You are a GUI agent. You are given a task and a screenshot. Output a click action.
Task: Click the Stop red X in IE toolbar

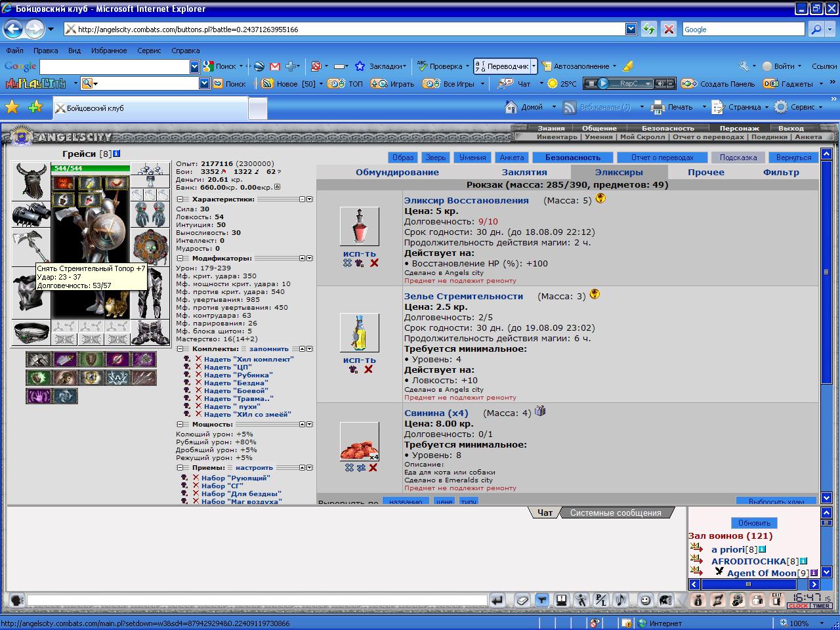point(669,29)
